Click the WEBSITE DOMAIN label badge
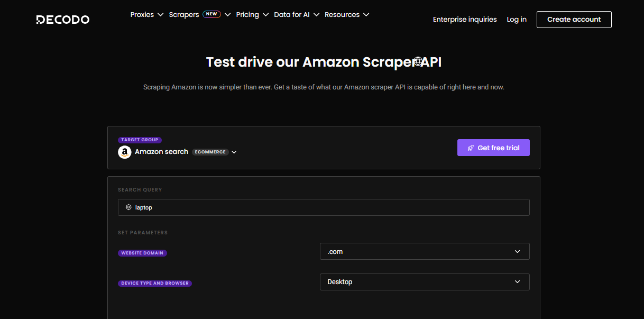Viewport: 644px width, 319px height. (x=142, y=253)
